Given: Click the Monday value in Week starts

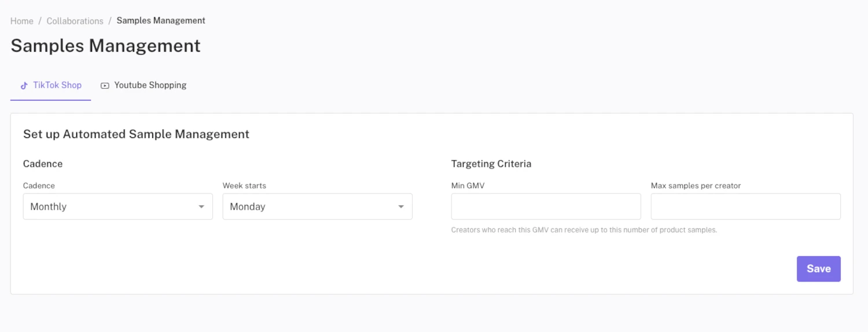Looking at the screenshot, I should [x=248, y=207].
